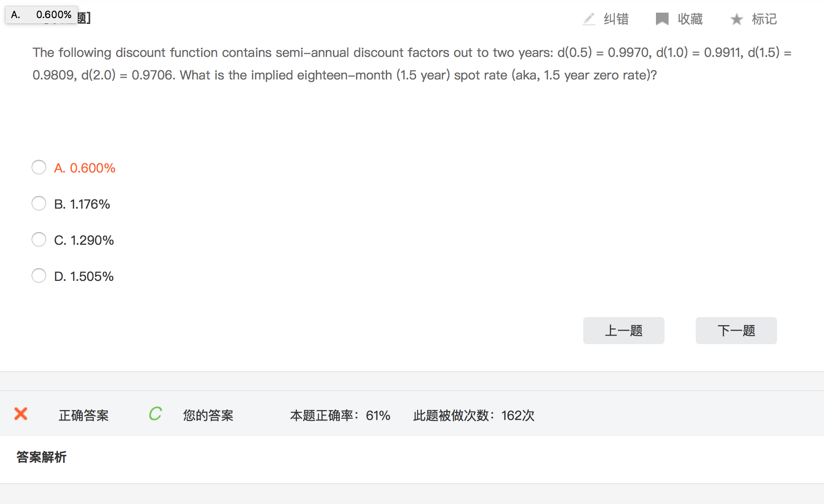824x504 pixels.
Task: Choose answer text A. 0.600%
Action: 85,168
